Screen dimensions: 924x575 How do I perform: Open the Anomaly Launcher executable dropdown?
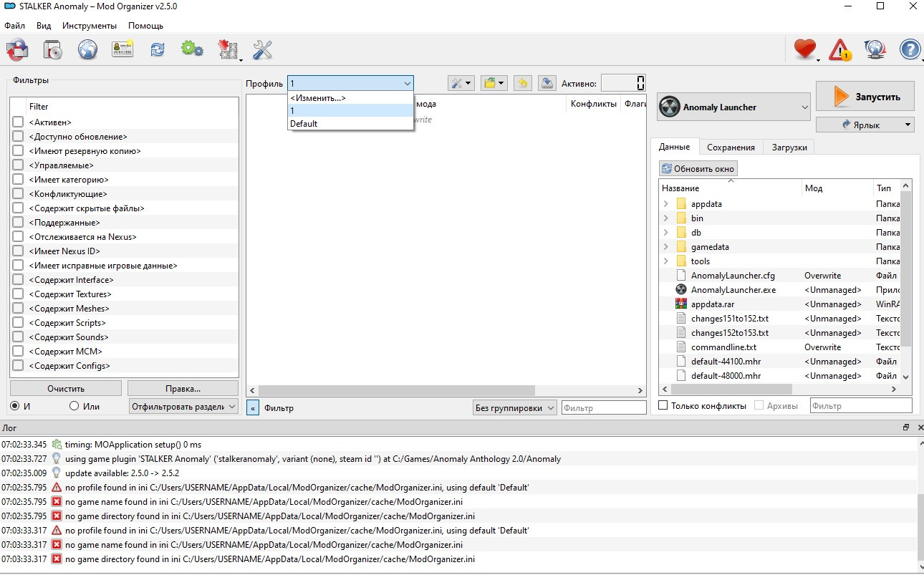coord(733,107)
